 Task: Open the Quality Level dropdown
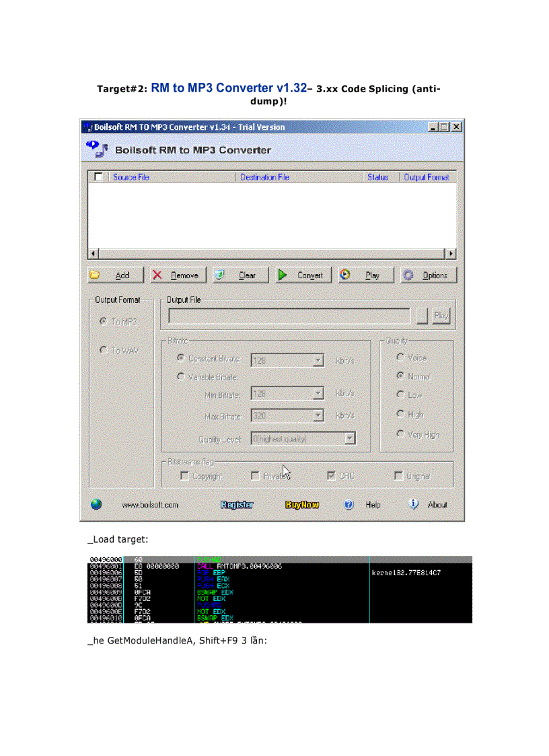pos(349,439)
